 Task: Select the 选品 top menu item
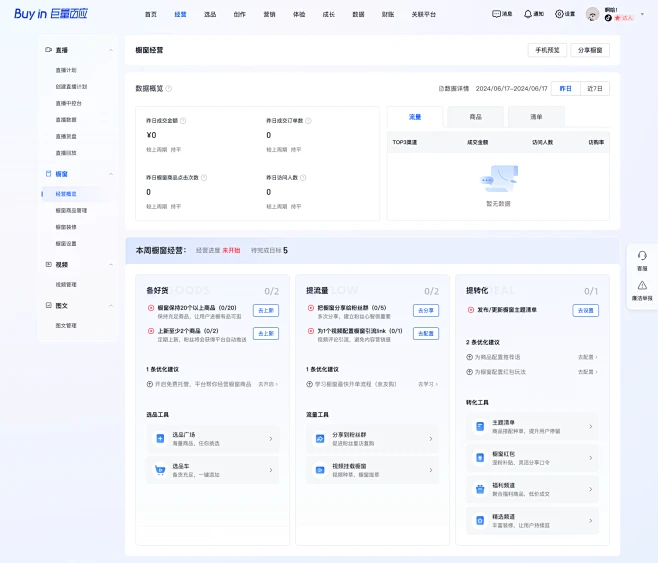(x=210, y=14)
